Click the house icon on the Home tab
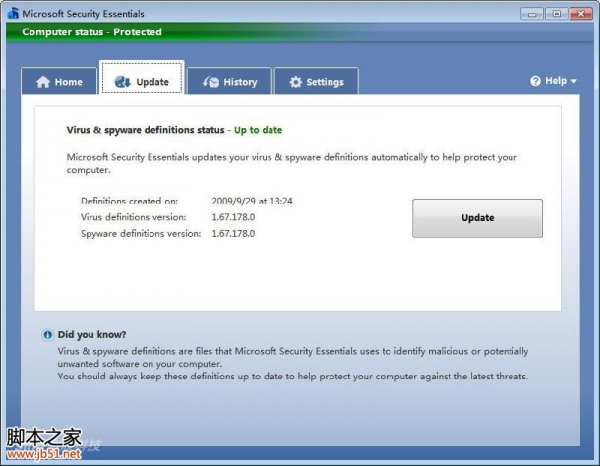 (x=43, y=82)
